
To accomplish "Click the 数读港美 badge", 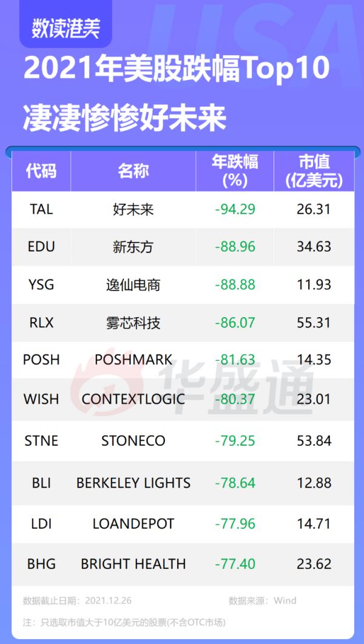I will pos(66,28).
